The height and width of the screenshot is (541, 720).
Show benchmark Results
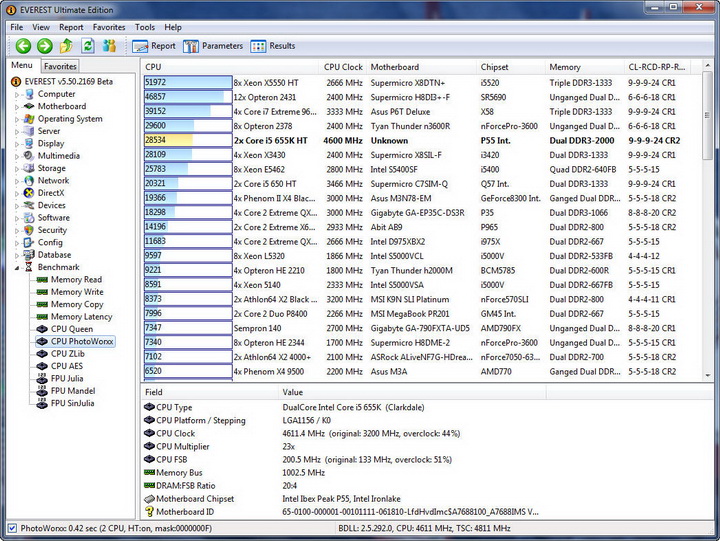pos(273,46)
